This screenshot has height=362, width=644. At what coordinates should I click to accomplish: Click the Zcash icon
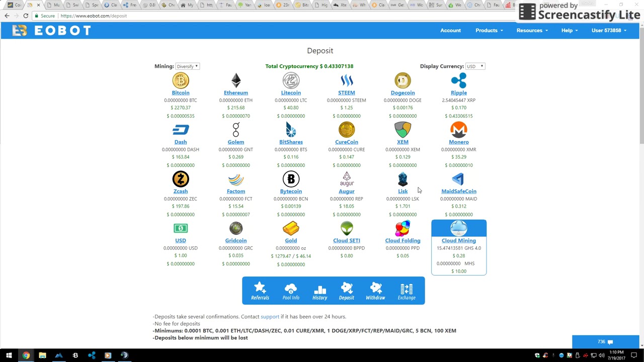(x=181, y=179)
